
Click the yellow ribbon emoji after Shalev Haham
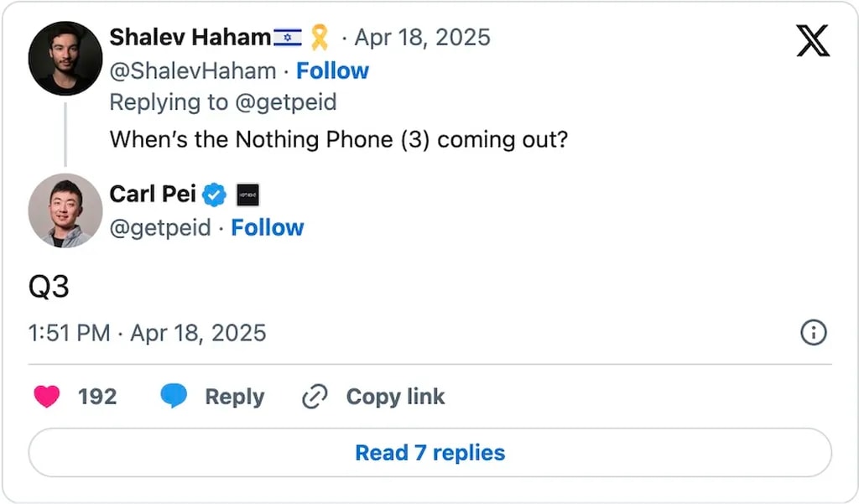320,37
